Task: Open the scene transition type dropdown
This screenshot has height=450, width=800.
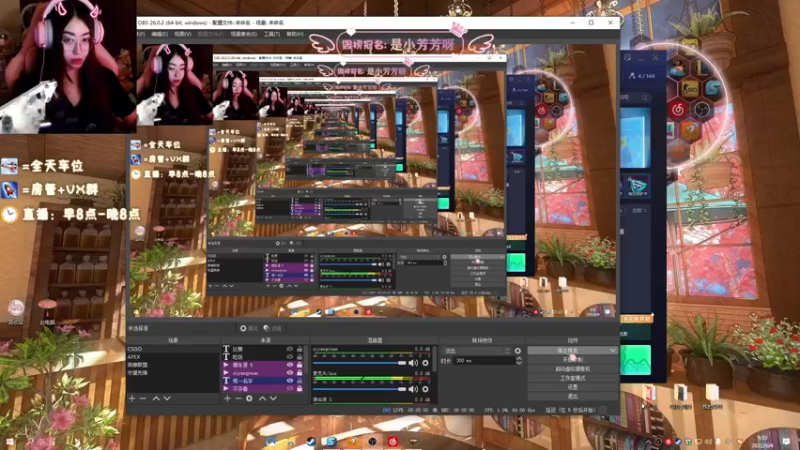Action: 477,351
